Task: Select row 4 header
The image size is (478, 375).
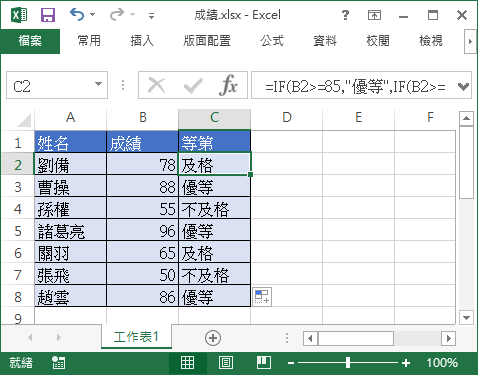Action: click(18, 209)
